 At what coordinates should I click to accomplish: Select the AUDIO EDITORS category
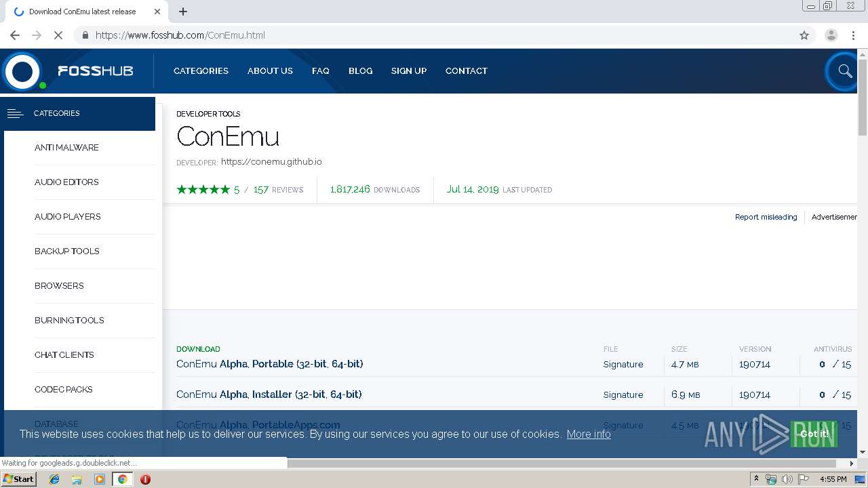(66, 182)
